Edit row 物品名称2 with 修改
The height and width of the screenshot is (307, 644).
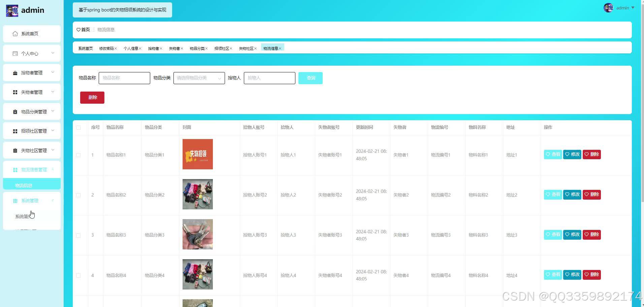click(x=572, y=195)
